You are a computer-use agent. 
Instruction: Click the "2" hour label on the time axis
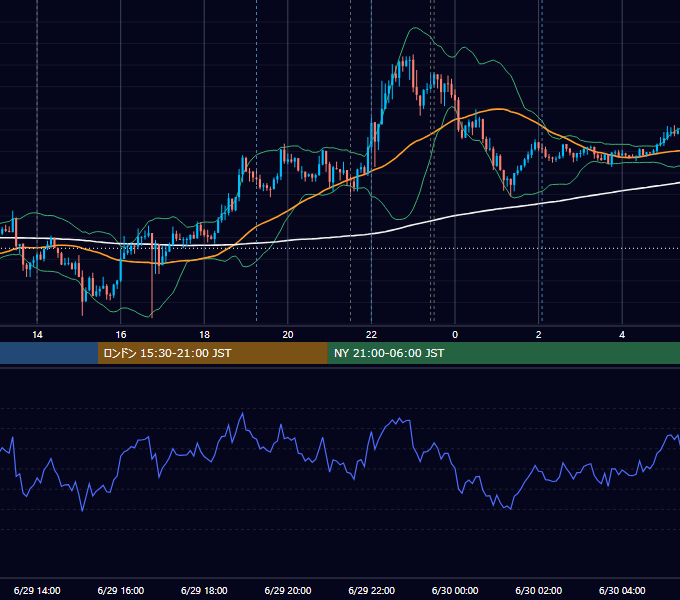[539, 335]
